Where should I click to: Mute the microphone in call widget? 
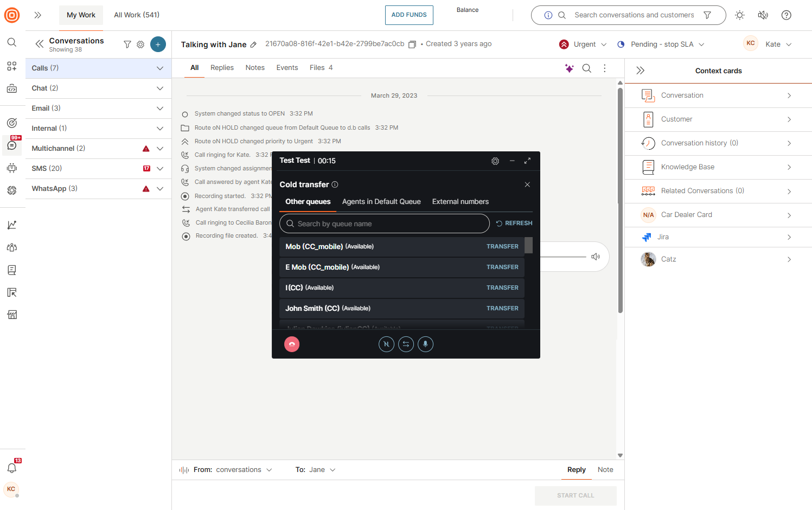click(x=425, y=344)
